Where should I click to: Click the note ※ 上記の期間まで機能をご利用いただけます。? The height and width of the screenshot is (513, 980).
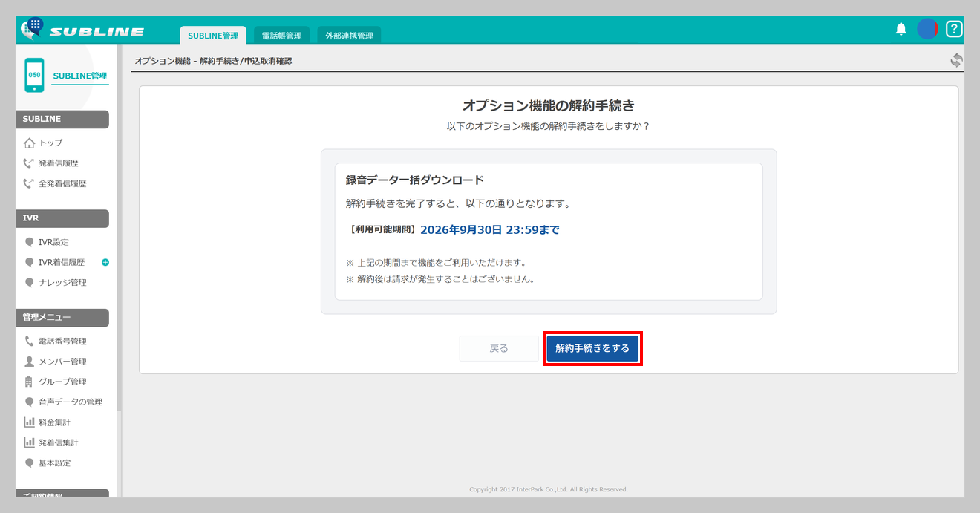(x=436, y=263)
